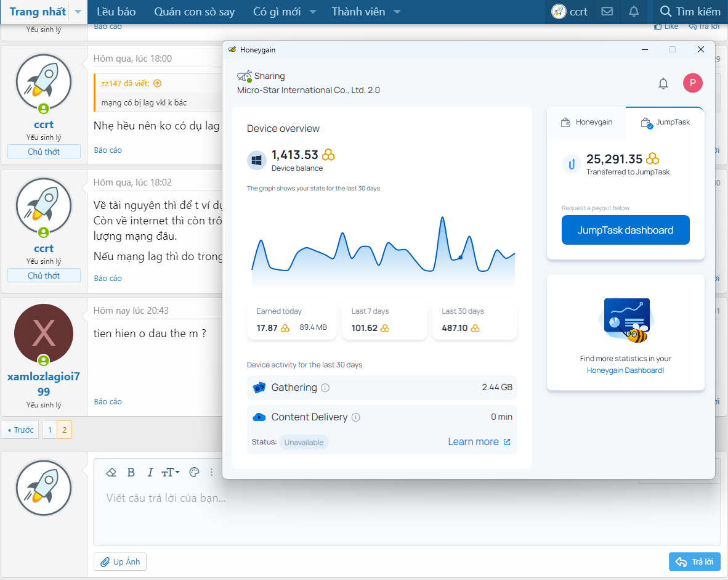Open the Có gì mới menu item
Image resolution: width=728 pixels, height=580 pixels.
click(277, 12)
